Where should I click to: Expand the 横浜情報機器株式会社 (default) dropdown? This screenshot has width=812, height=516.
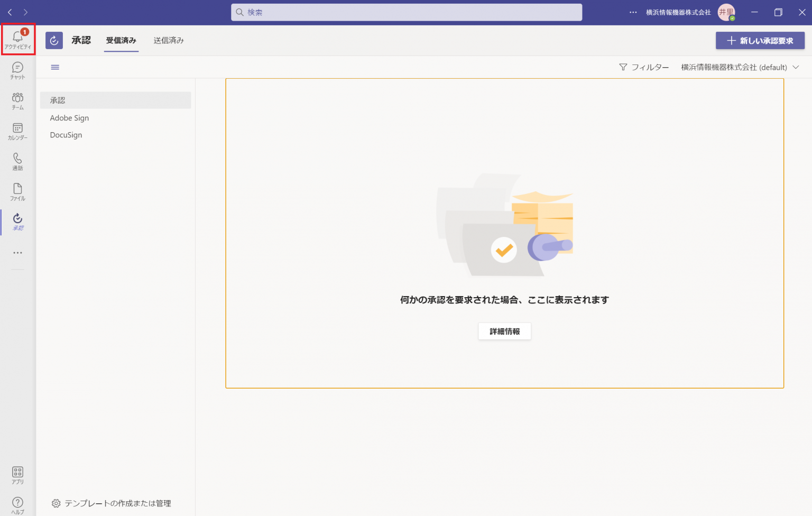[x=738, y=67]
